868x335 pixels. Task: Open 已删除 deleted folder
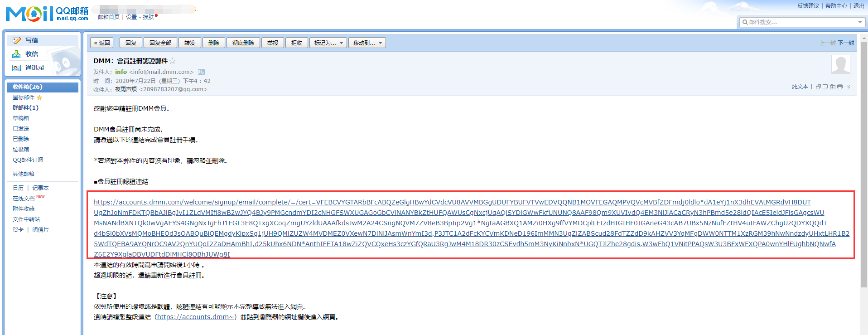point(21,139)
